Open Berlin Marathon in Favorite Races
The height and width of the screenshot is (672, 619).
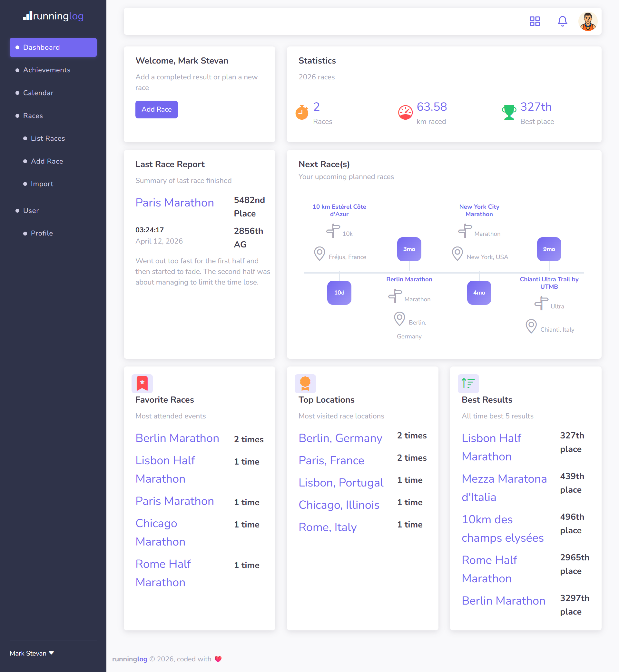click(x=177, y=438)
